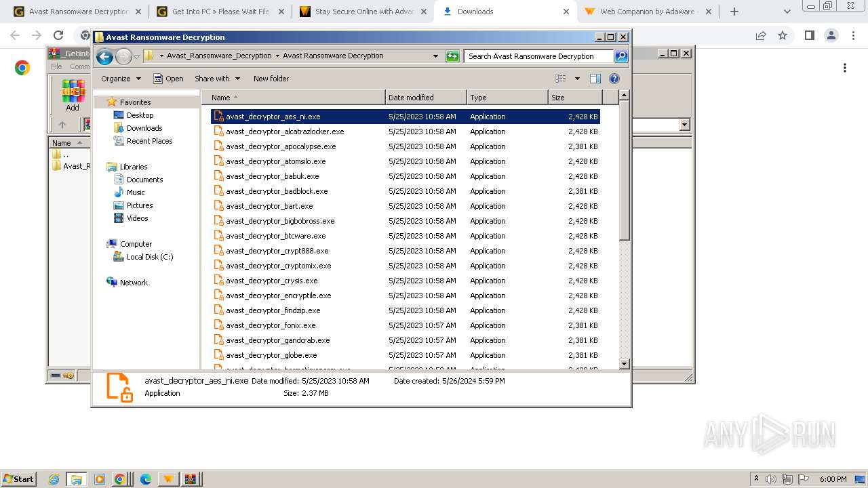Open Local Disk (C:)
The image size is (868, 488).
click(x=149, y=257)
